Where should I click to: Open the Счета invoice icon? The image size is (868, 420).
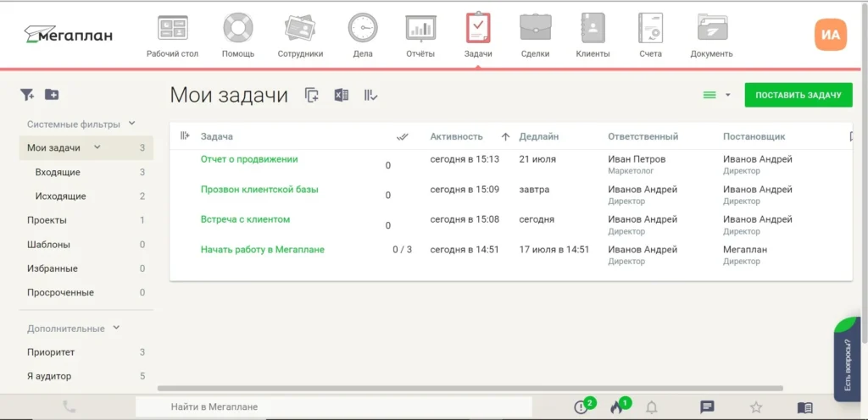pos(650,28)
